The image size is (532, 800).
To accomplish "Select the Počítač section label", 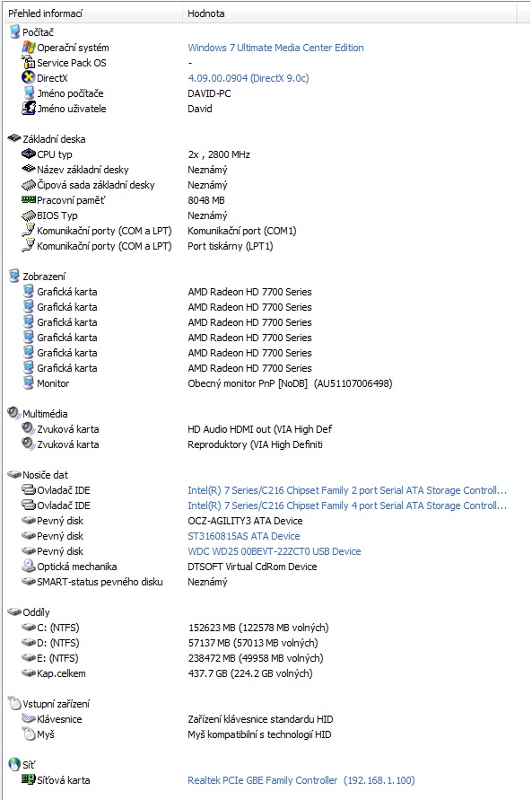I will coord(38,32).
